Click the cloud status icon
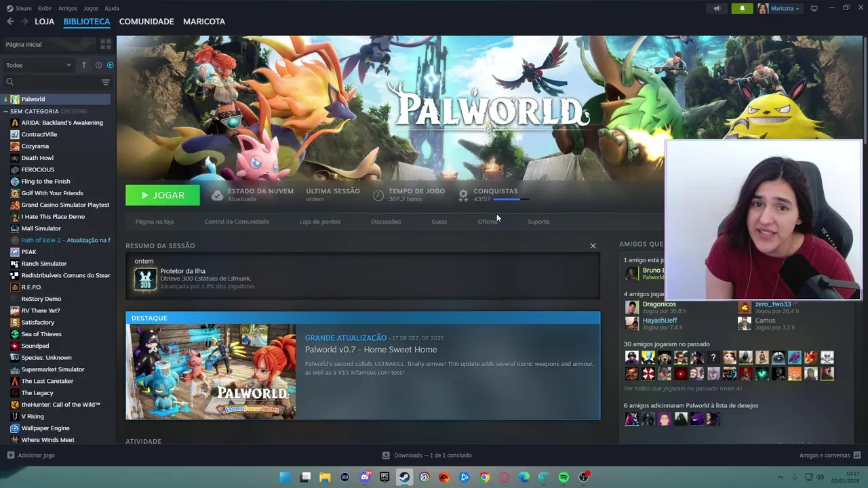Screen dimensions: 868x488 point(217,195)
